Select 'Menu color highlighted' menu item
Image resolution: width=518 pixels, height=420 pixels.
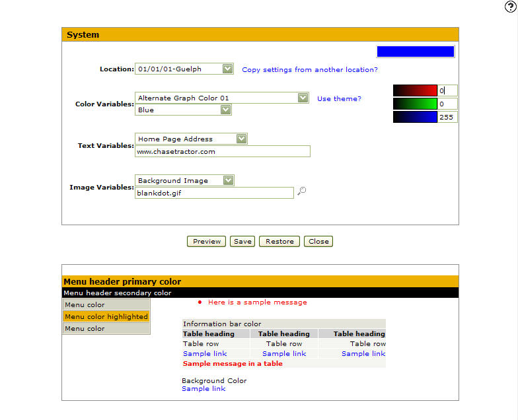coord(106,316)
